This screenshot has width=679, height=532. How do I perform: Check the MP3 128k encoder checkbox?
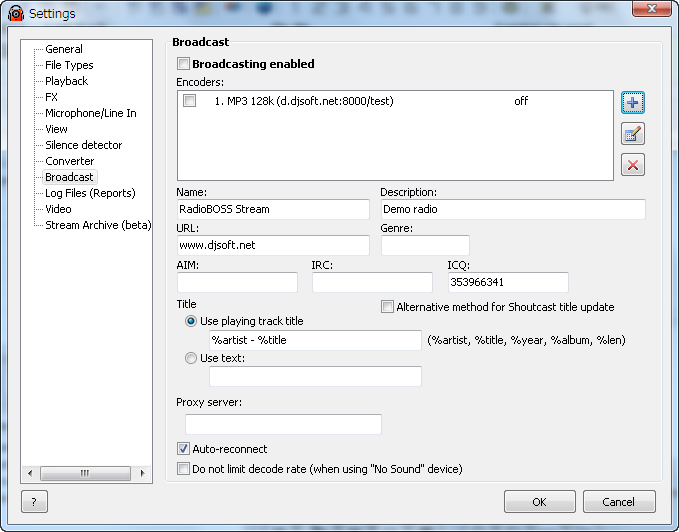[x=190, y=101]
